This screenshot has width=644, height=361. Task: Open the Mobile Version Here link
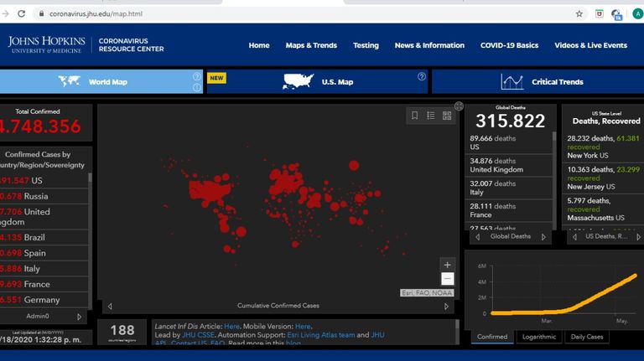coord(303,327)
